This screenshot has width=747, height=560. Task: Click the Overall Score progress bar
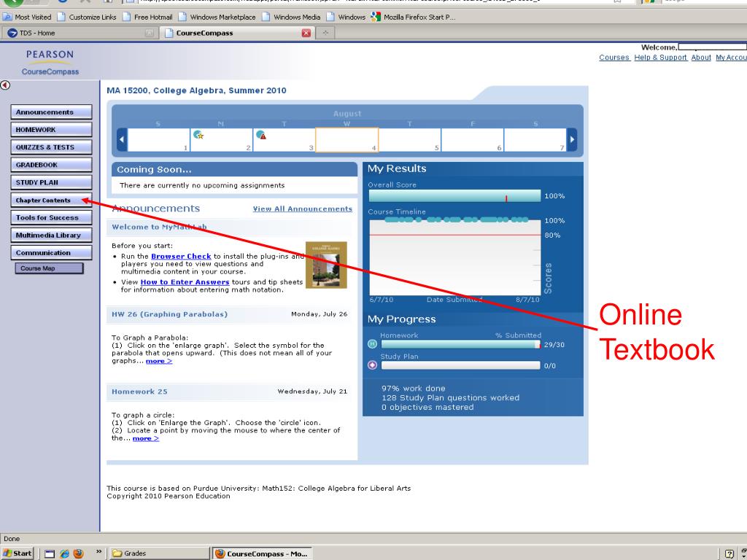tap(455, 195)
